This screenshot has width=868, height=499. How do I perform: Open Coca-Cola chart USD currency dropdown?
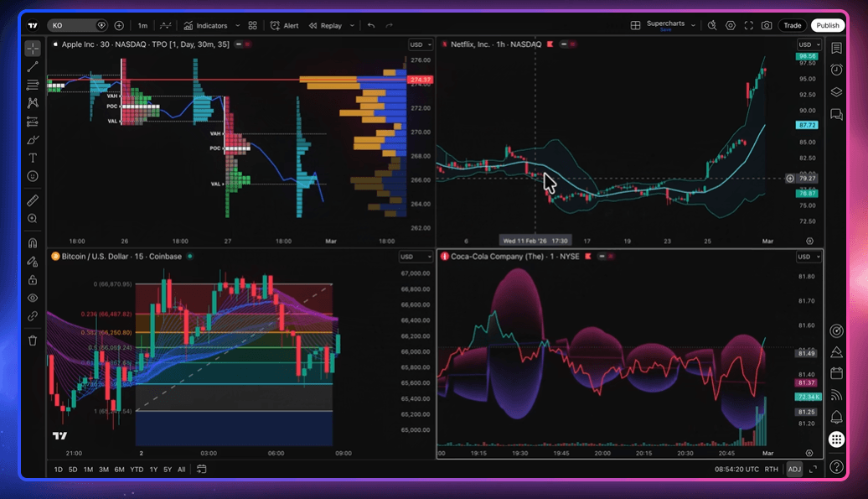pos(809,257)
